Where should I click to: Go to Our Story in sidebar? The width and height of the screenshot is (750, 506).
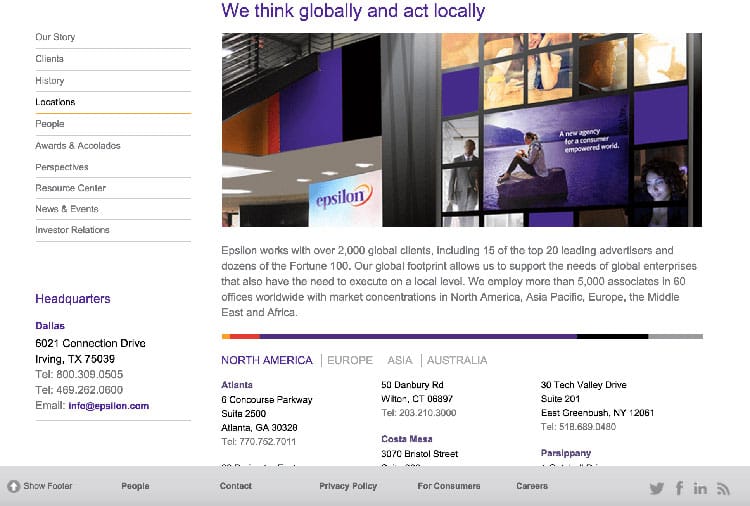(55, 37)
